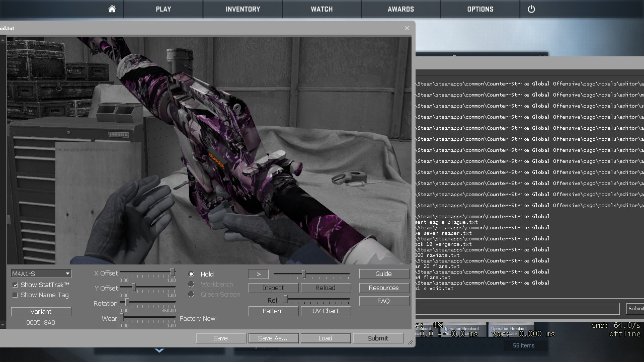This screenshot has height=362, width=644.
Task: Click the console line 'a4 flare.txt'
Action: point(433,278)
